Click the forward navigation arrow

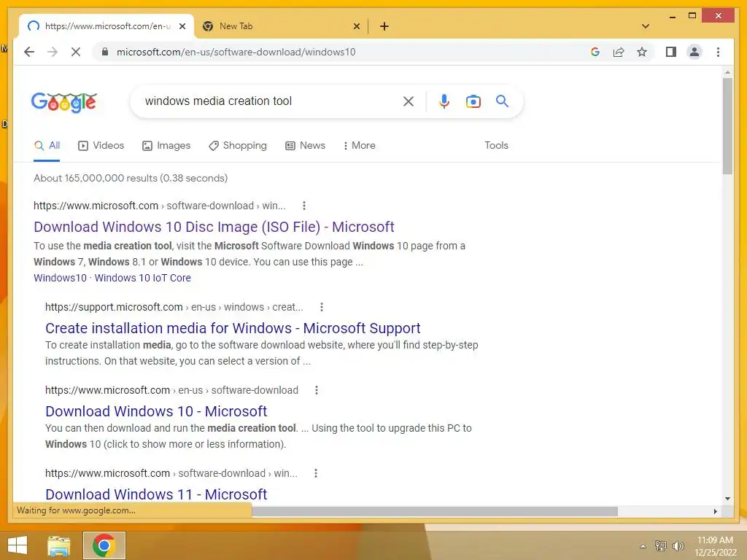click(53, 52)
